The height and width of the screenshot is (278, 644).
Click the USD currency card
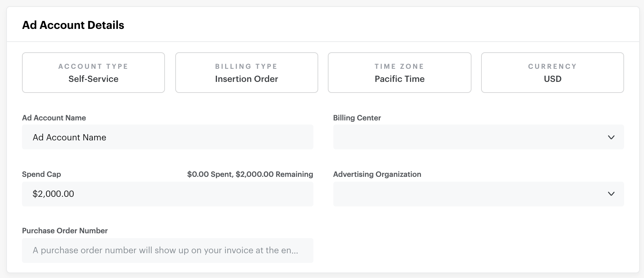point(552,73)
